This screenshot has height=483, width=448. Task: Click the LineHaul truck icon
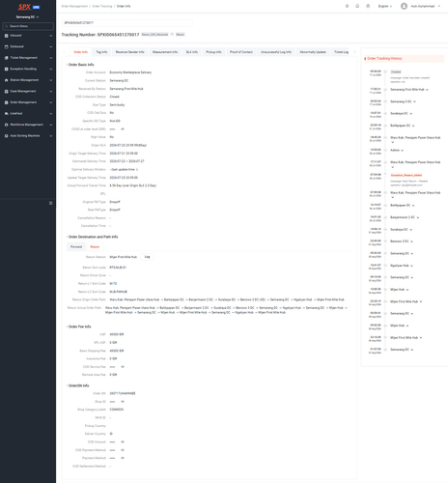coord(6,114)
